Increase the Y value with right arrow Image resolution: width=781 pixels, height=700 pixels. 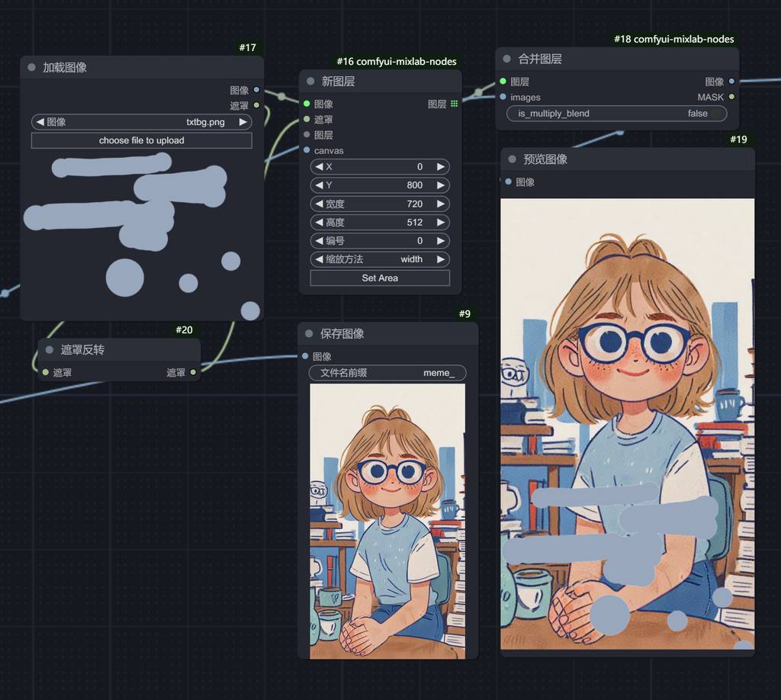(x=441, y=185)
